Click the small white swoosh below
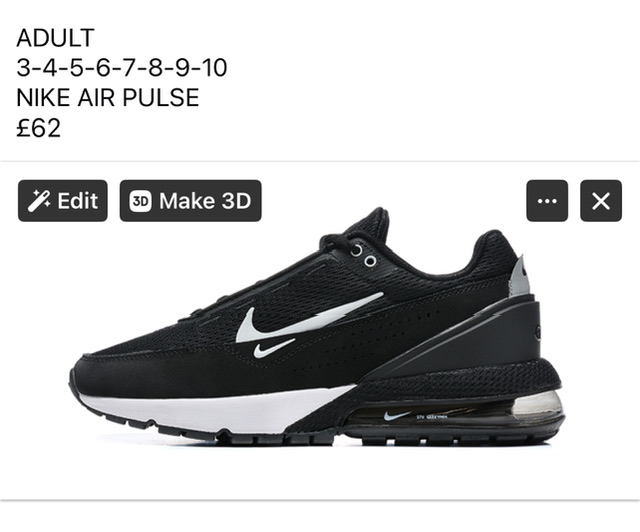640x532 pixels. pos(274,348)
